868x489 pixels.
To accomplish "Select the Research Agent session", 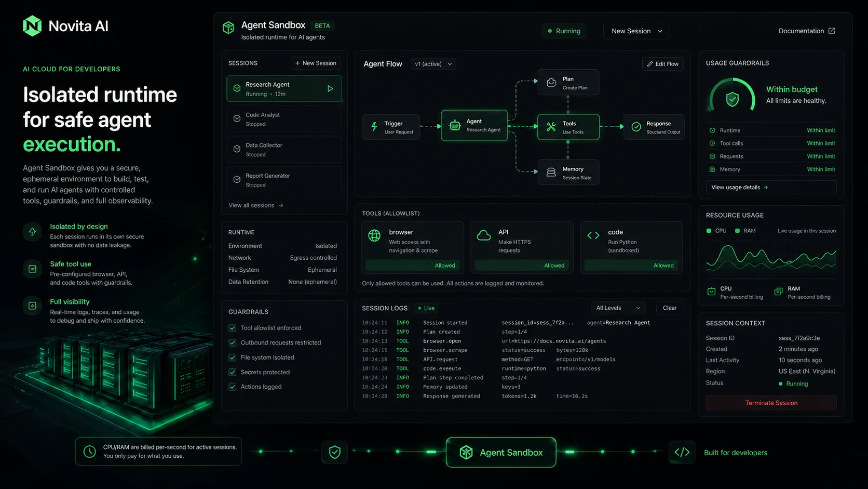I will click(284, 89).
